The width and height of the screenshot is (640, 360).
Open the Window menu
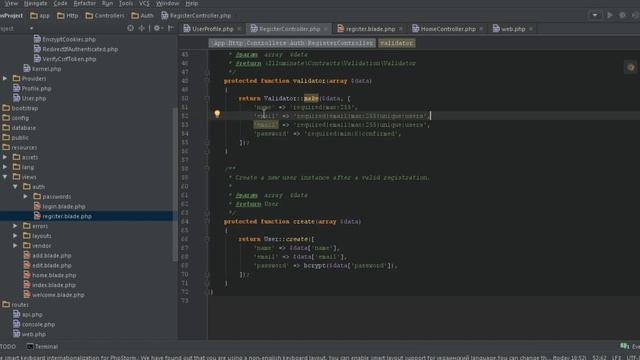[x=167, y=3]
